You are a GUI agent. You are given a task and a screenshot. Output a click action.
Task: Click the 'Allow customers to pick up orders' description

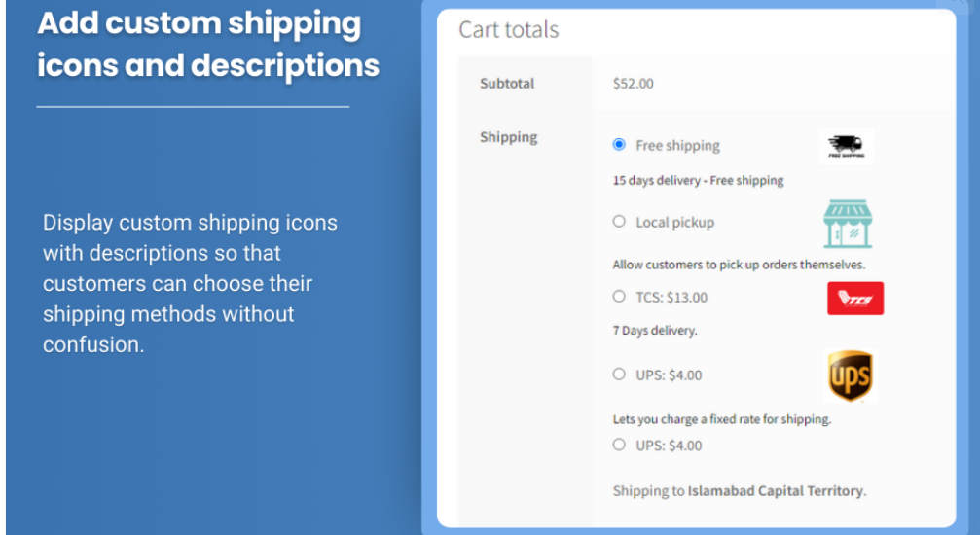pos(739,265)
